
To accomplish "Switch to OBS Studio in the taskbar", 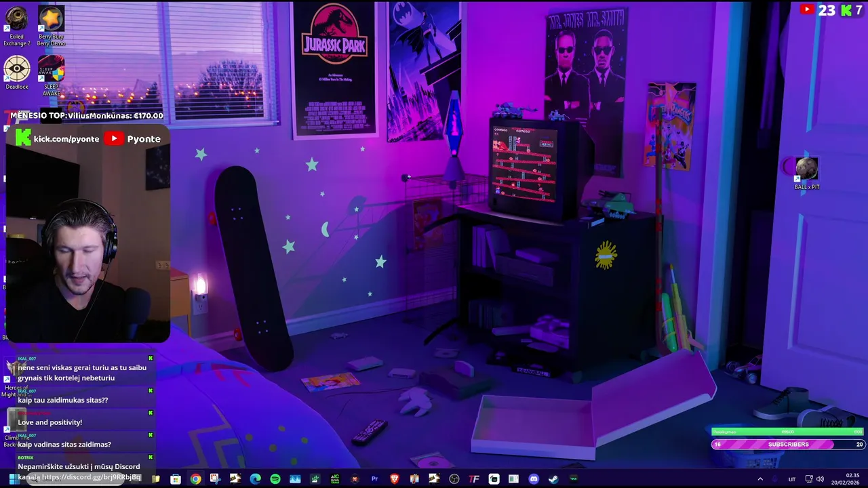I will 454,479.
